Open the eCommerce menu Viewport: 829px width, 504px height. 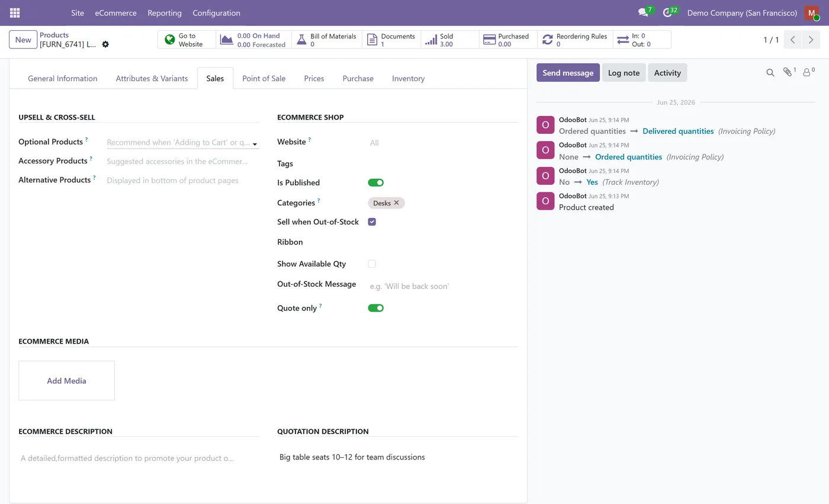(115, 12)
